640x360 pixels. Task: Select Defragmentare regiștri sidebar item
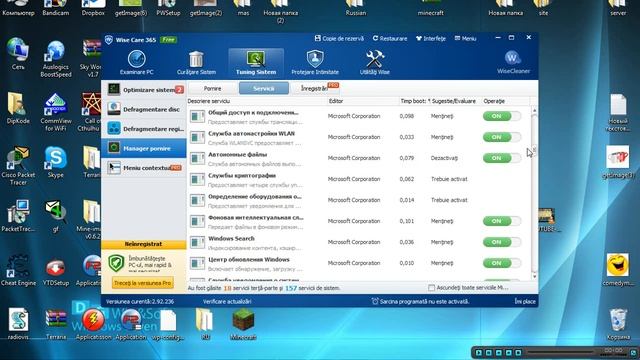point(144,129)
